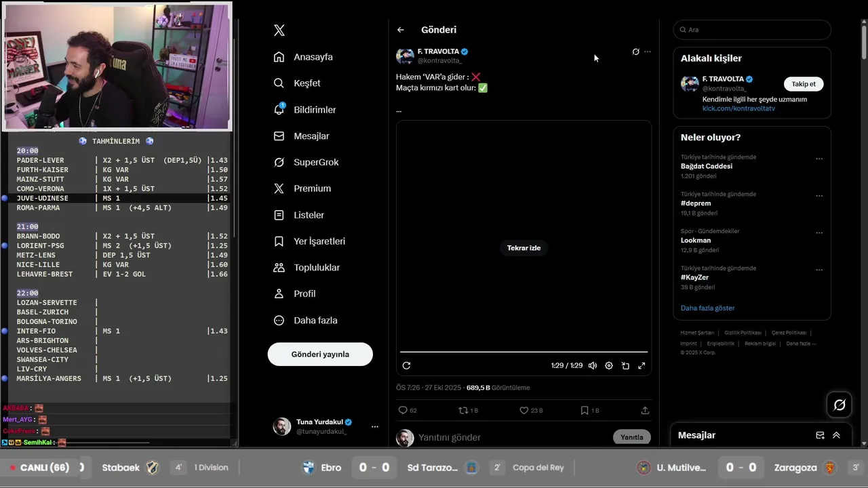Open options for #KayZer trend
This screenshot has height=488, width=868.
coord(819,270)
